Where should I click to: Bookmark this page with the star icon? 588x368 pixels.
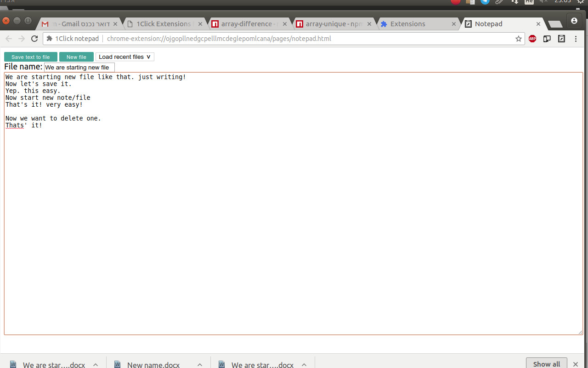pyautogui.click(x=519, y=39)
